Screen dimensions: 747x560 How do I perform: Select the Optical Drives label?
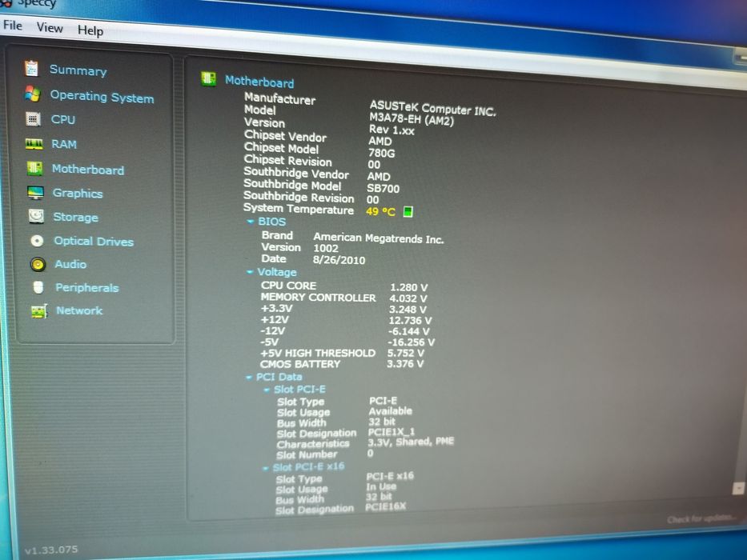click(x=94, y=241)
